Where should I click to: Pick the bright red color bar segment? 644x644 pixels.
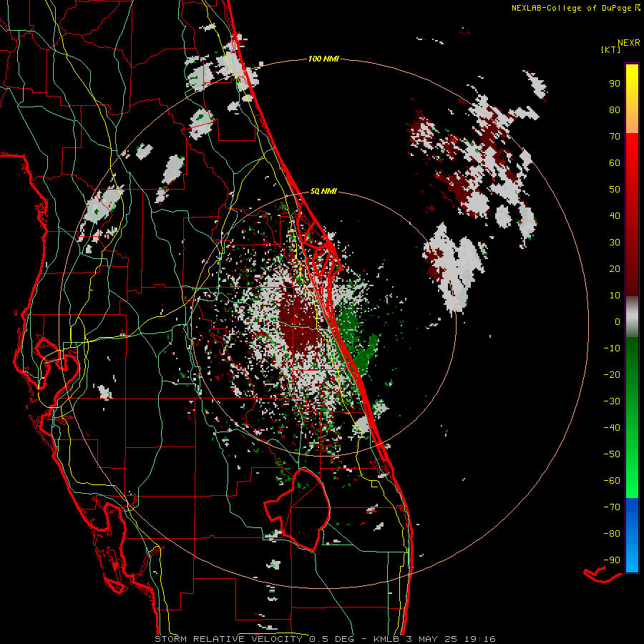click(x=632, y=147)
